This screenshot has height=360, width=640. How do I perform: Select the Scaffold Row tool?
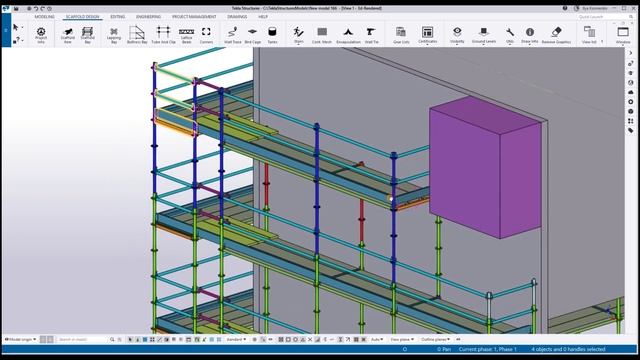coord(68,35)
